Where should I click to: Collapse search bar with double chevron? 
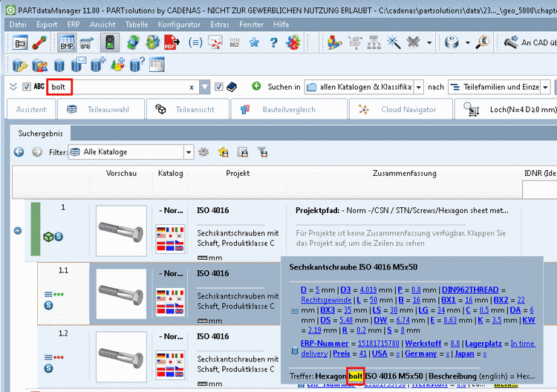coord(13,87)
